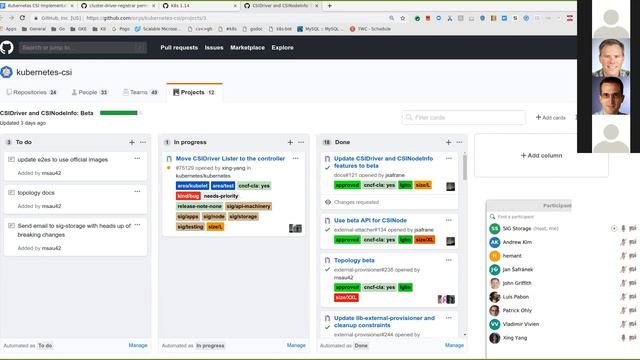Image resolution: width=640 pixels, height=360 pixels.
Task: Open Explore in GitHub header
Action: tap(282, 47)
